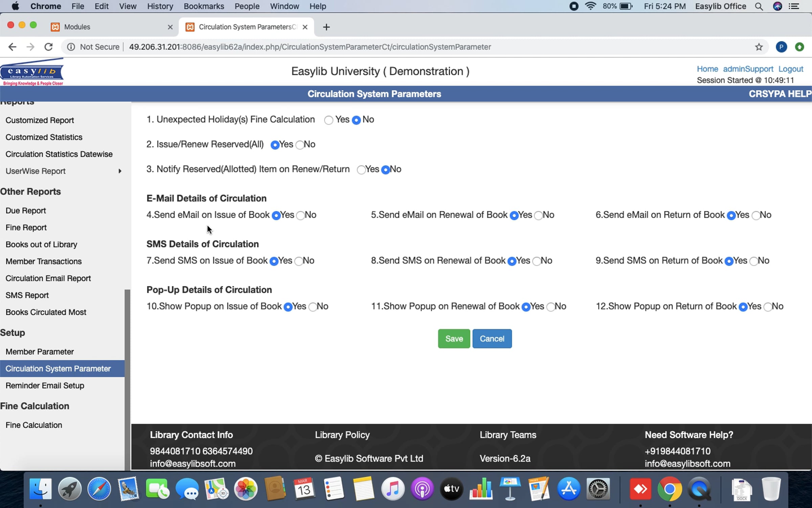Expand the UserWise Report submenu arrow

[120, 171]
